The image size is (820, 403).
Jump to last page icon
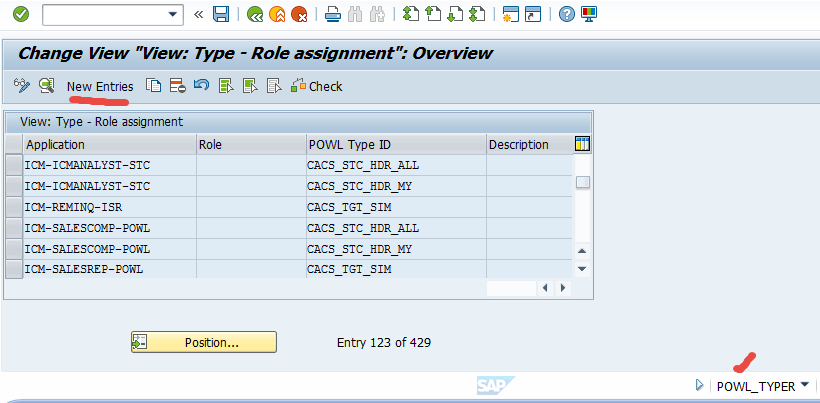click(477, 14)
